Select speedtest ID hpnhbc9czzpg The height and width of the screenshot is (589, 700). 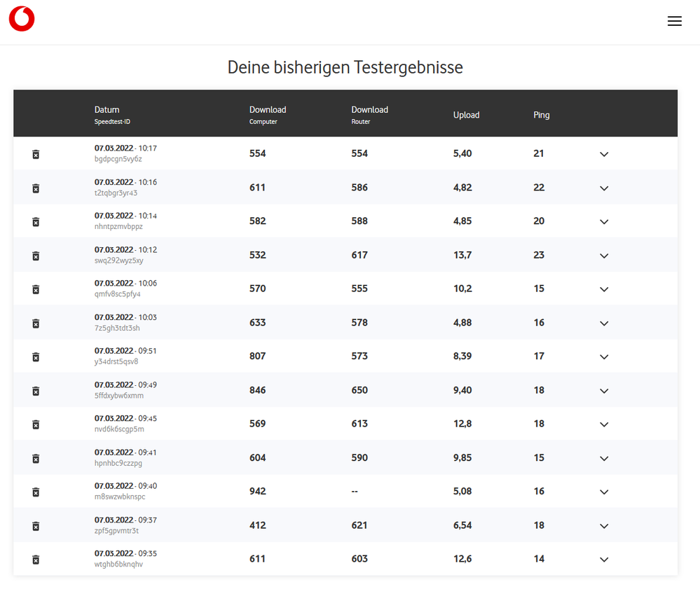click(118, 463)
